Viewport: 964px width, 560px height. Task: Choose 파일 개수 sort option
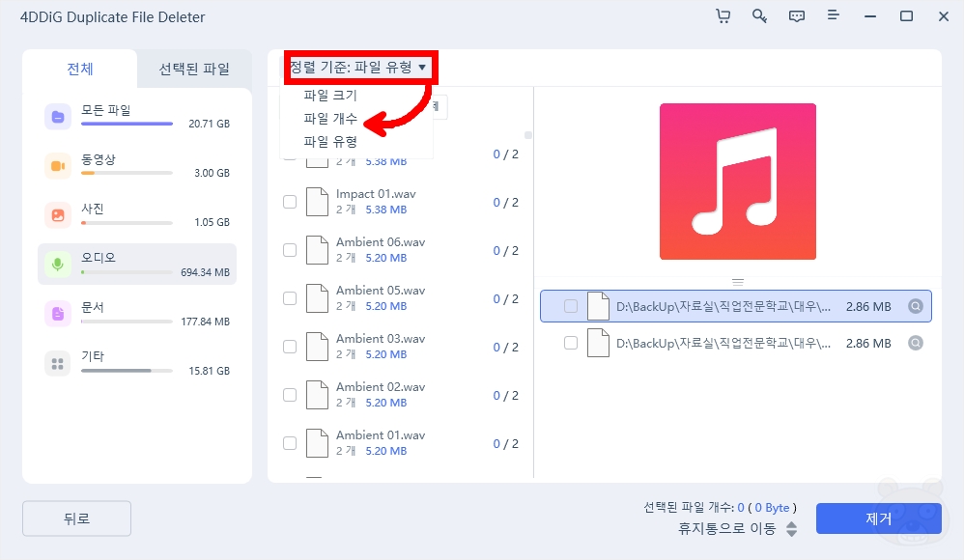[330, 118]
